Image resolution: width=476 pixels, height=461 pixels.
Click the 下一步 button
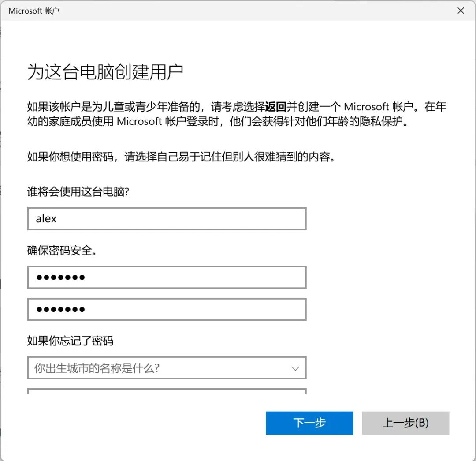pyautogui.click(x=309, y=423)
